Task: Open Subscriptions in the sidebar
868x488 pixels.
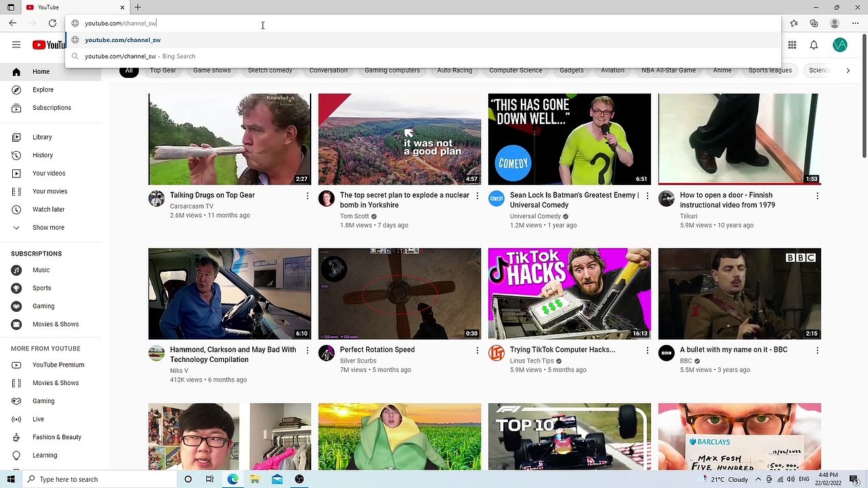Action: (51, 108)
